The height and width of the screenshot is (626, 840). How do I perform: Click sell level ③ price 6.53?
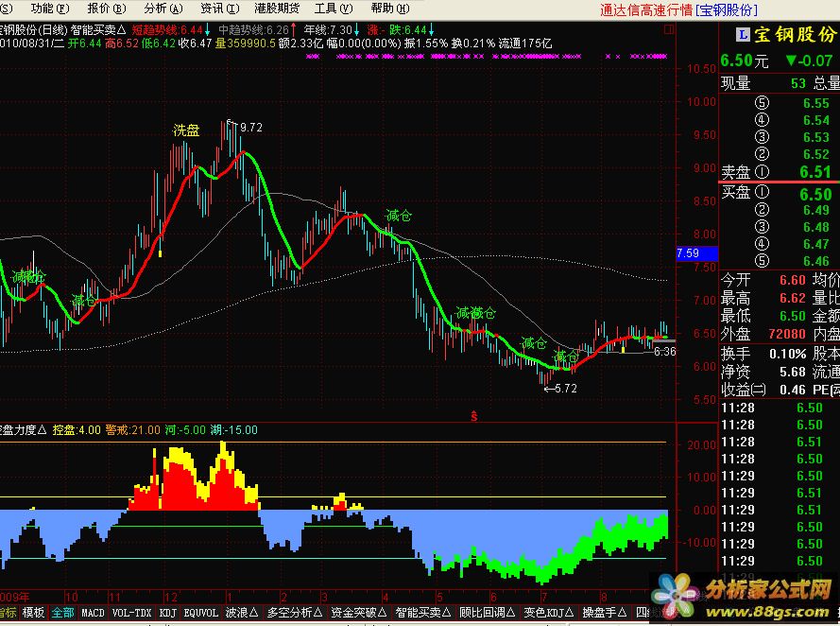815,137
